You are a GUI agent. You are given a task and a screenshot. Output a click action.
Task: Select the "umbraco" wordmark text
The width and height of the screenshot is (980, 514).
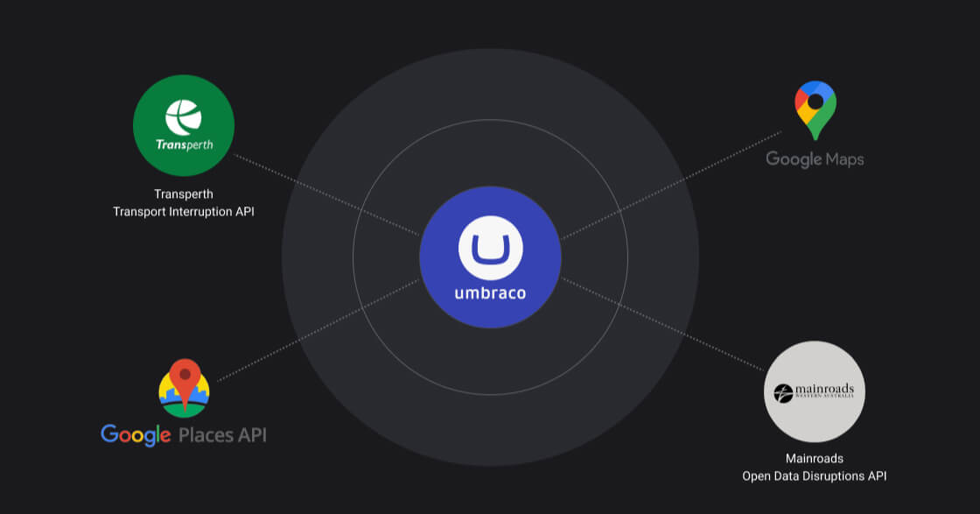(490, 293)
